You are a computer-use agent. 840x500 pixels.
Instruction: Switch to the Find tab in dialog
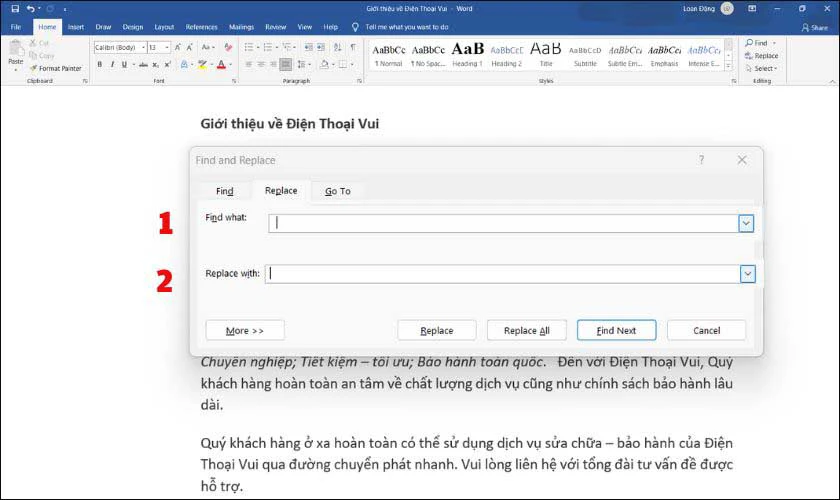click(x=224, y=191)
